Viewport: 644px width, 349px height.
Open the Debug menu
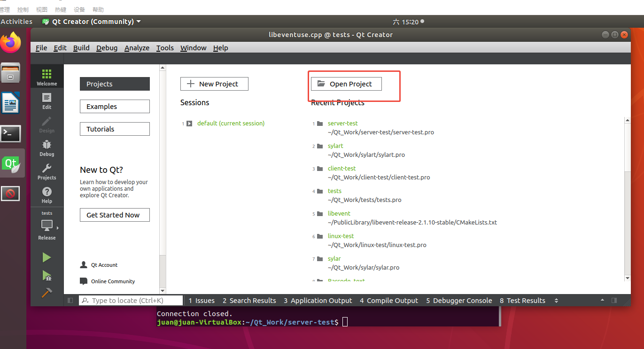(107, 48)
